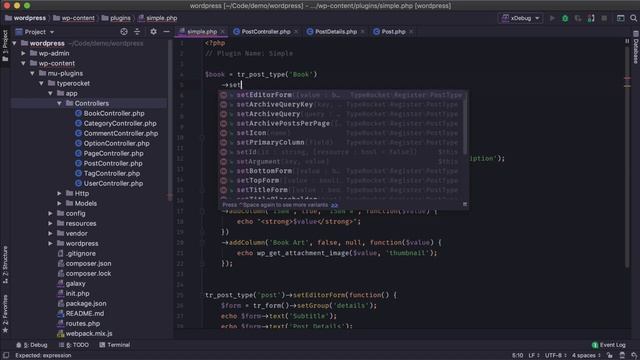Collapse the wordpress root folder
The image size is (640, 360).
[15, 43]
